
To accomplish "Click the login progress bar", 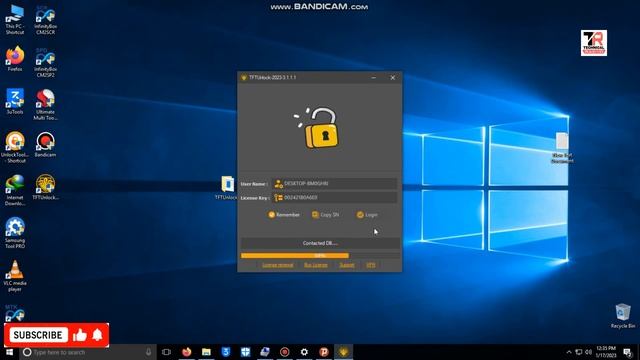I will click(x=320, y=256).
